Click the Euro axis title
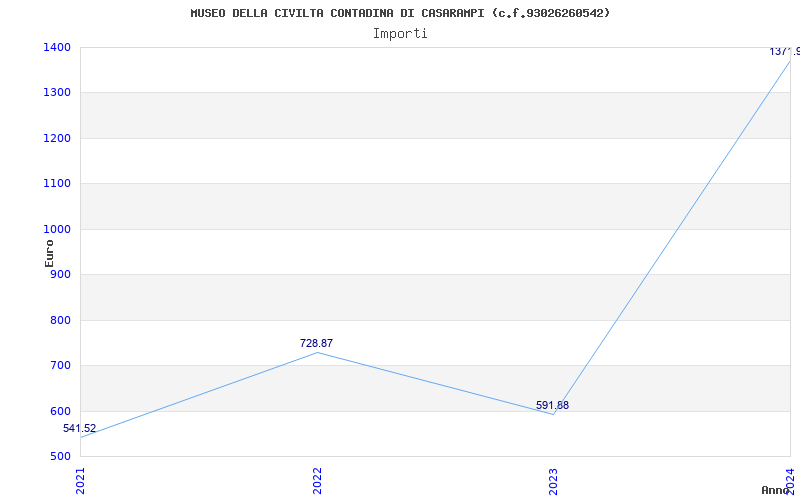Image resolution: width=800 pixels, height=500 pixels. coord(49,253)
